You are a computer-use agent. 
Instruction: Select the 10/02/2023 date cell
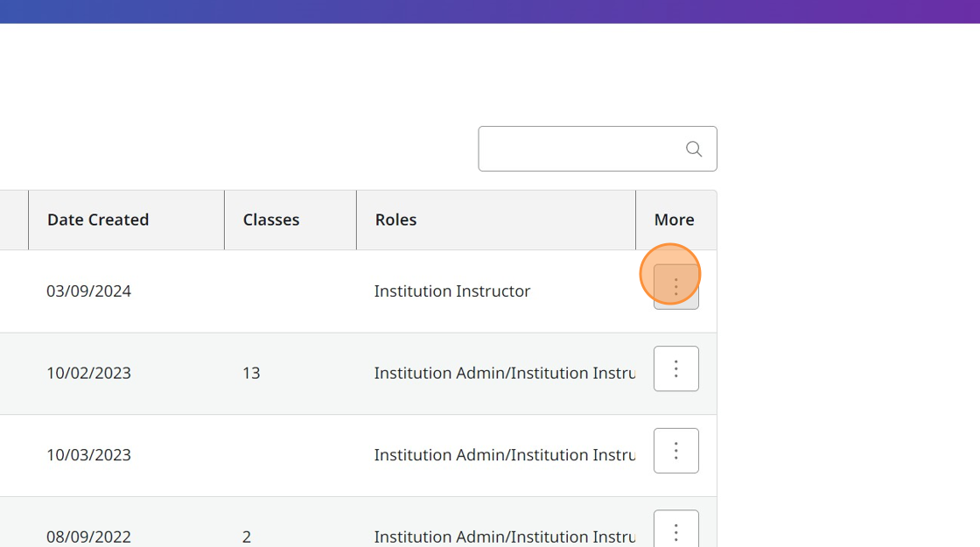click(88, 373)
